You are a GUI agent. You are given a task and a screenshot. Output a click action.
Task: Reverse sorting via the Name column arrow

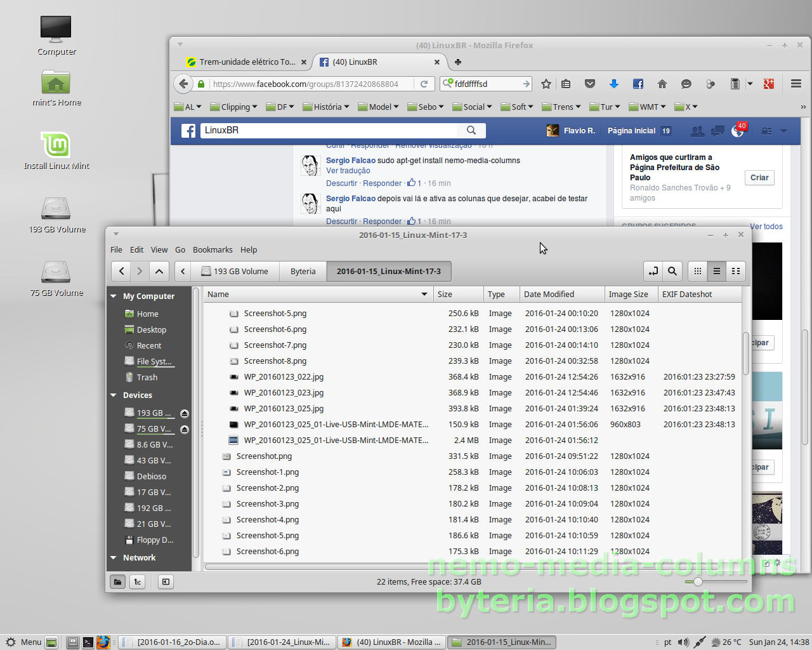coord(424,294)
